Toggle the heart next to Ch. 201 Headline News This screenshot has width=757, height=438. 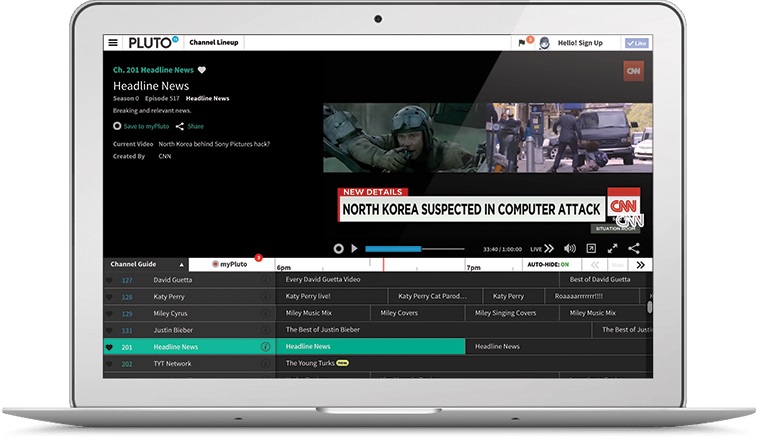point(201,70)
